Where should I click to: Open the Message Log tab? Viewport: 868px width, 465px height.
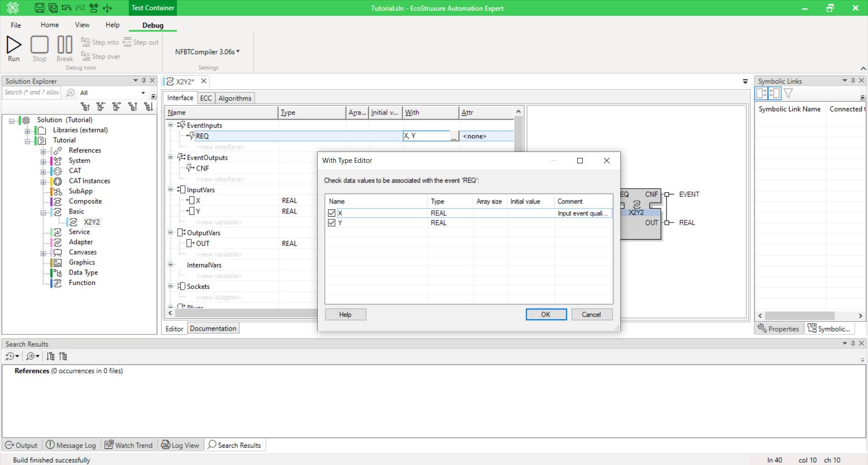click(x=71, y=445)
